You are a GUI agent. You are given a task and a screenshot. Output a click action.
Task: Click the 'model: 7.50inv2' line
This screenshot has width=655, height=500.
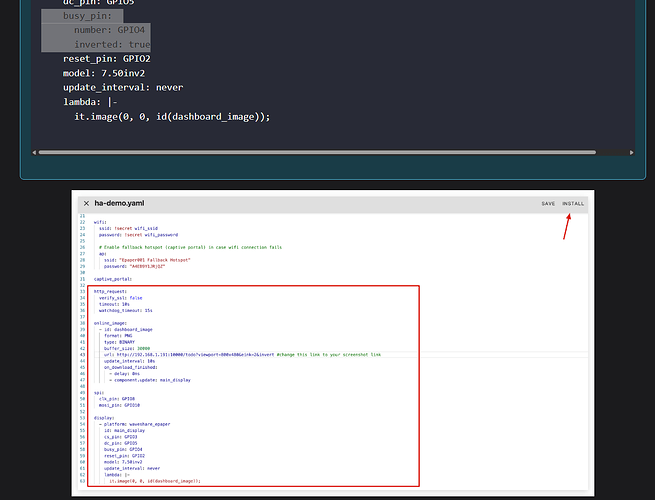104,73
